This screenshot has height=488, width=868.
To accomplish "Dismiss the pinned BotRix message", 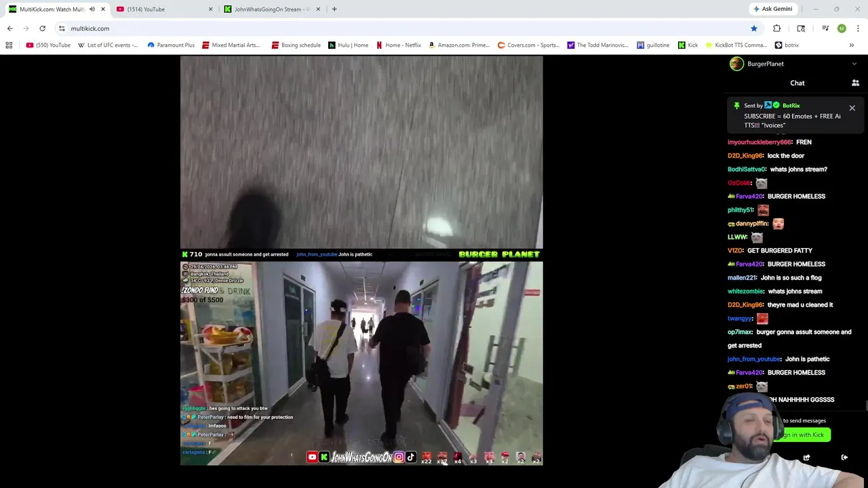I will pos(852,108).
